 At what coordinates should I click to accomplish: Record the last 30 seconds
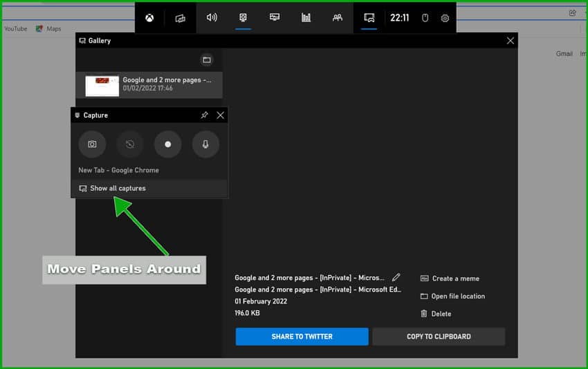(130, 144)
